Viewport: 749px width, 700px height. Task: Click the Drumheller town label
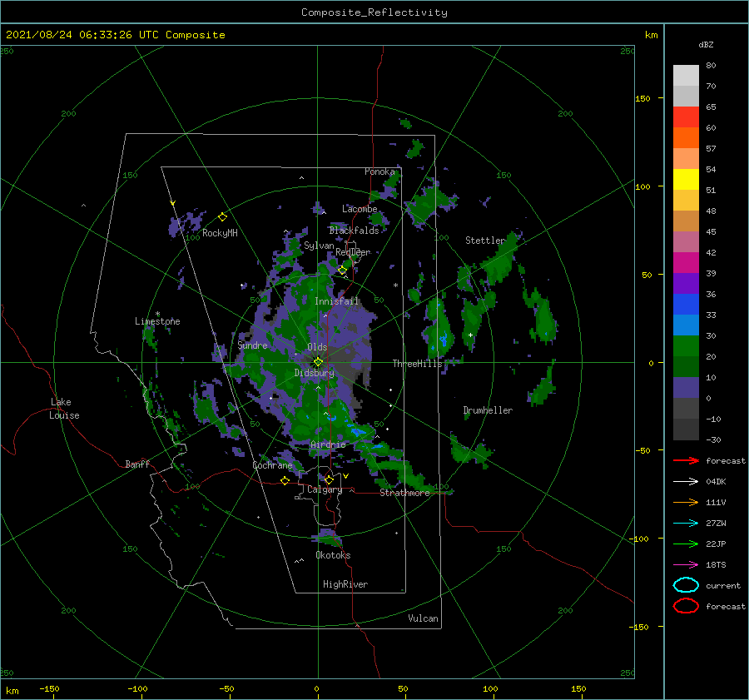click(x=488, y=410)
